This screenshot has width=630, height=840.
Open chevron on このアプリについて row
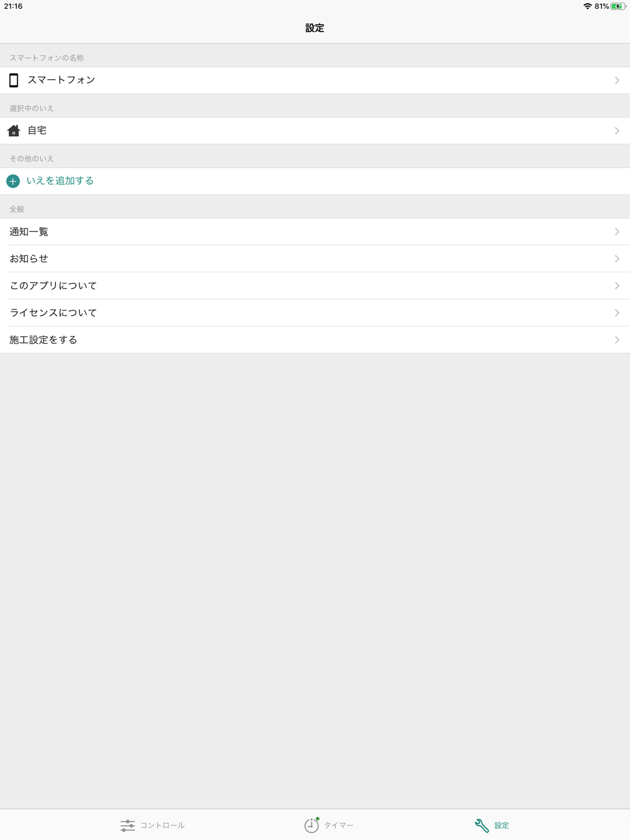point(617,286)
